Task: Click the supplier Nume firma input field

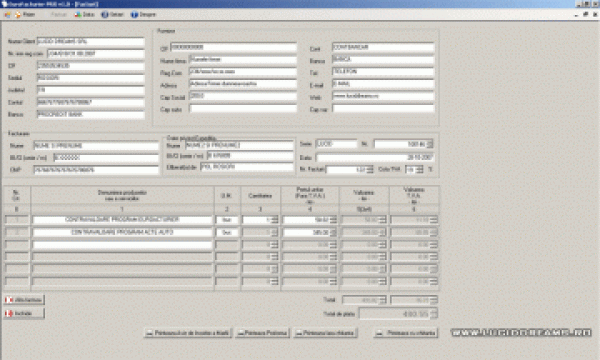Action: coord(243,60)
